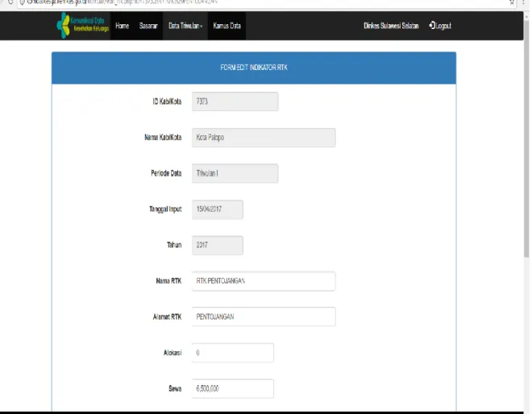532x414 pixels.
Task: Click the browser address bar URL
Action: (x=123, y=2)
